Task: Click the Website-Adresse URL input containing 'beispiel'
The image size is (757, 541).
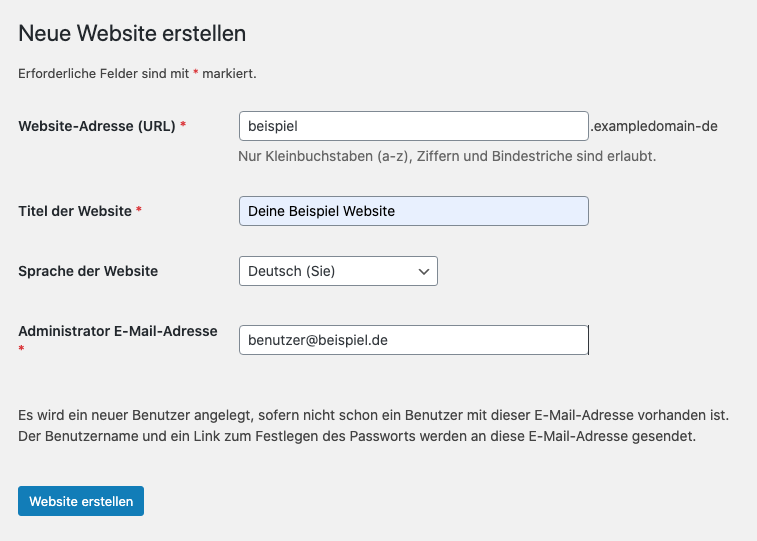Action: click(414, 126)
